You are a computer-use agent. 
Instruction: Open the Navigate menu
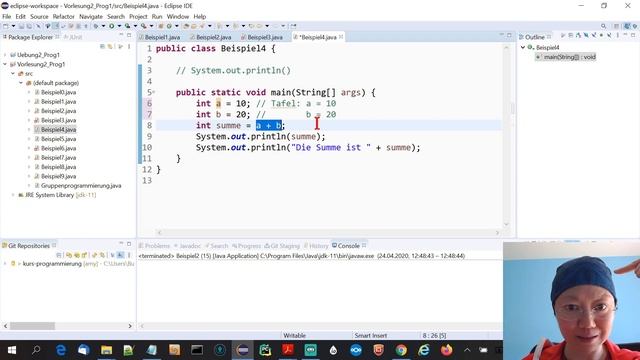[x=91, y=16]
